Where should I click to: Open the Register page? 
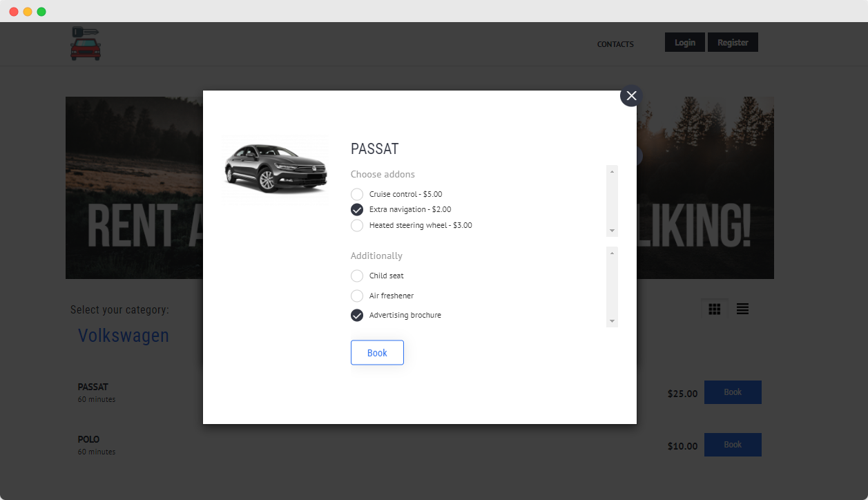733,42
